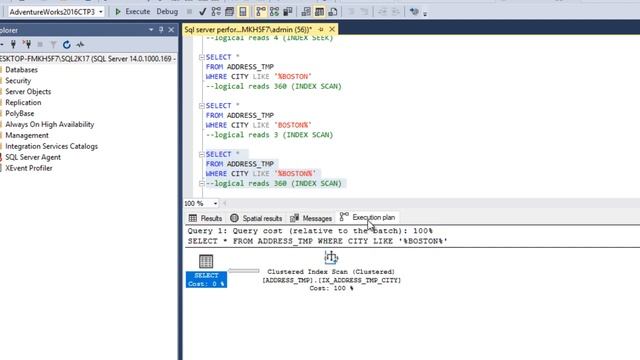Viewport: 640px width, 360px height.
Task: Select the SELECT Cost 0% plan node
Action: (x=206, y=271)
